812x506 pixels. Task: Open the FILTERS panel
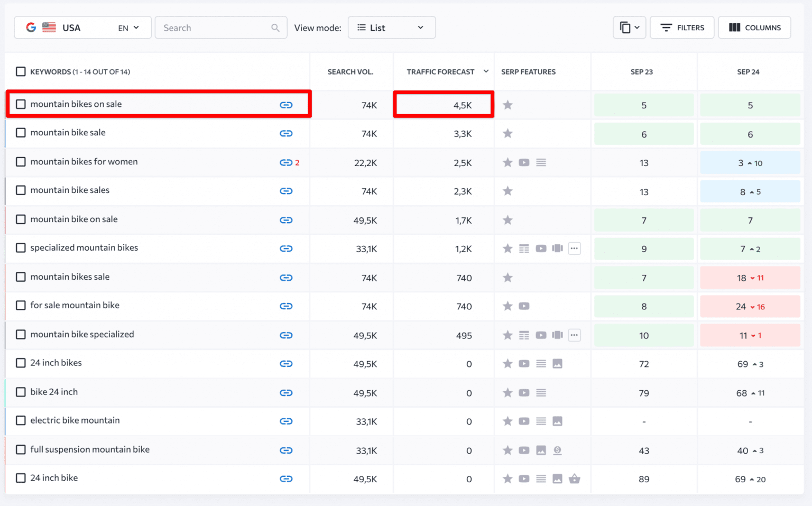pos(682,27)
